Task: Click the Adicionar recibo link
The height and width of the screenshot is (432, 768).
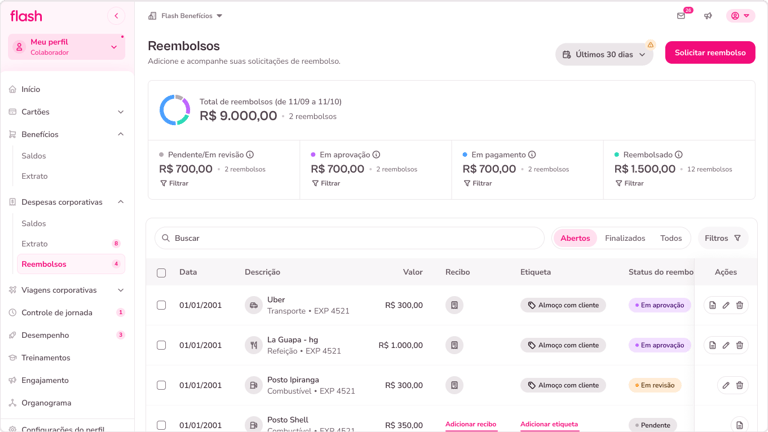Action: (x=471, y=424)
